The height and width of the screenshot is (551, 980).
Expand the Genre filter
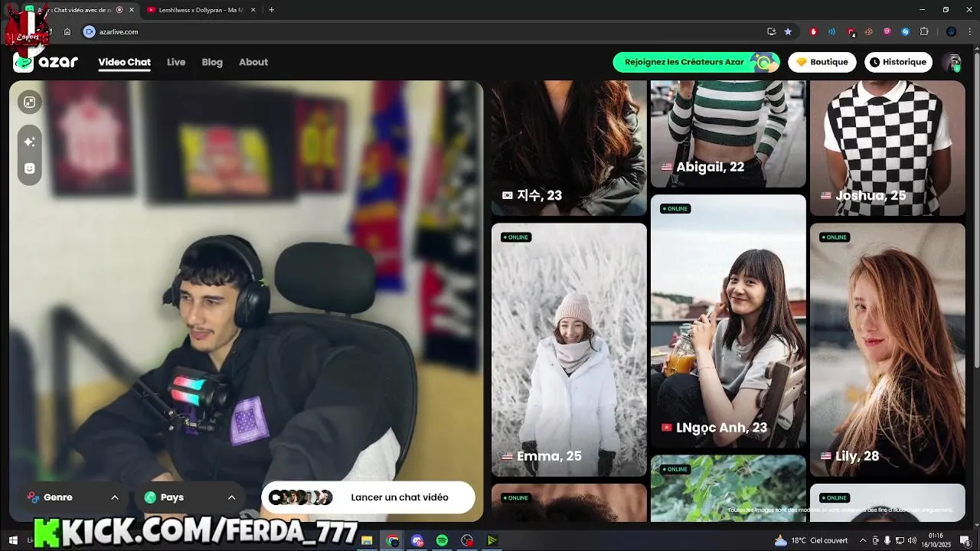[73, 497]
